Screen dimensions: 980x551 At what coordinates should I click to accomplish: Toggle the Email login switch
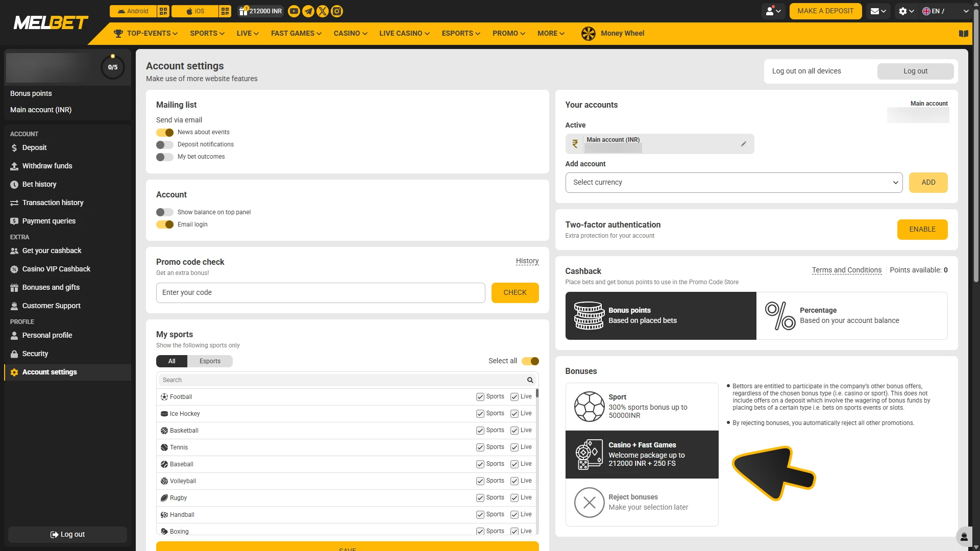click(165, 224)
